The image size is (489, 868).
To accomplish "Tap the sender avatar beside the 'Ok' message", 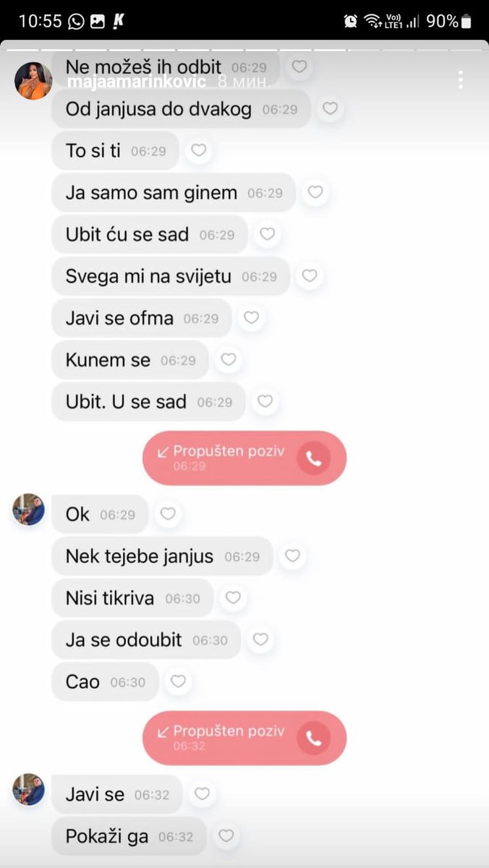I will click(29, 510).
